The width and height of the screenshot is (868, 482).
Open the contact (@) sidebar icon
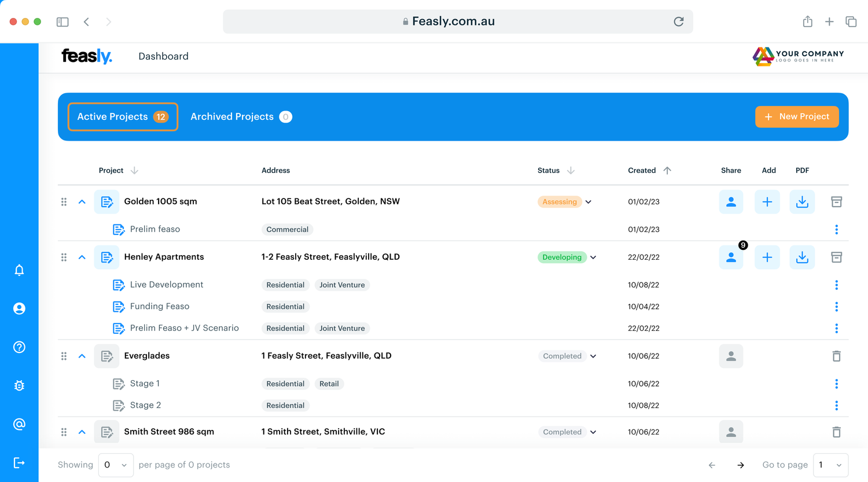click(19, 424)
